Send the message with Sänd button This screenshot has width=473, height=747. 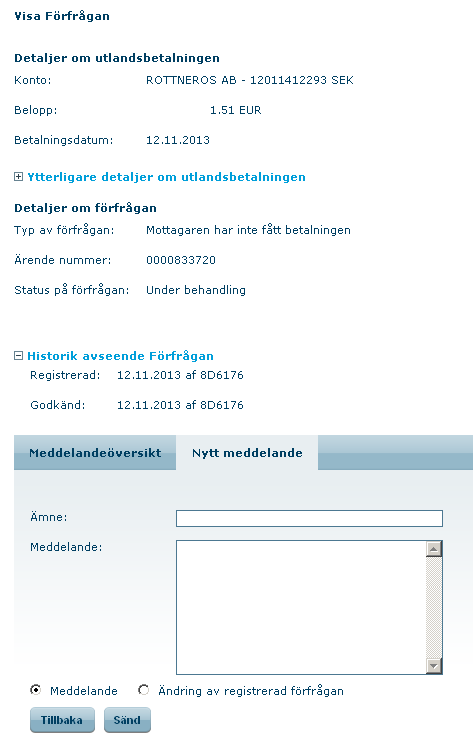[x=127, y=720]
